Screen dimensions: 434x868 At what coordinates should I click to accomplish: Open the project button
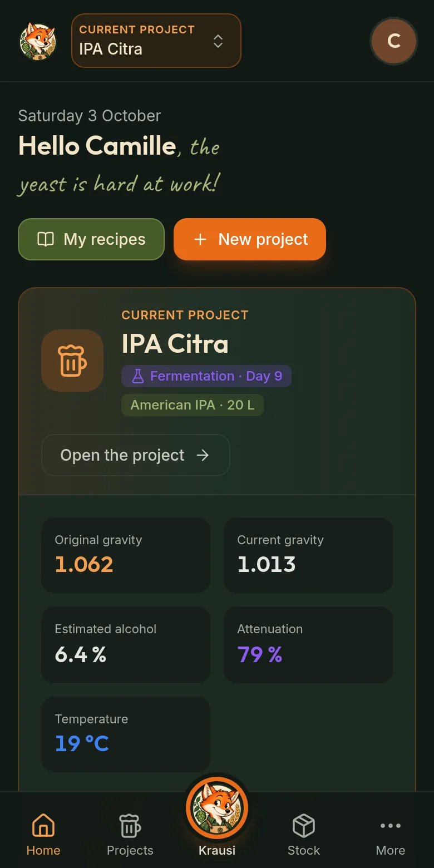pos(136,455)
